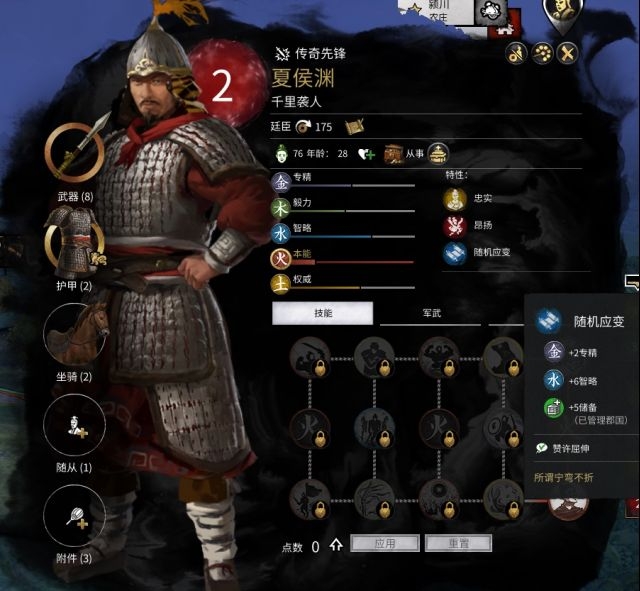640x591 pixels.
Task: Add an accessory in 附件 slot
Action: coord(74,516)
